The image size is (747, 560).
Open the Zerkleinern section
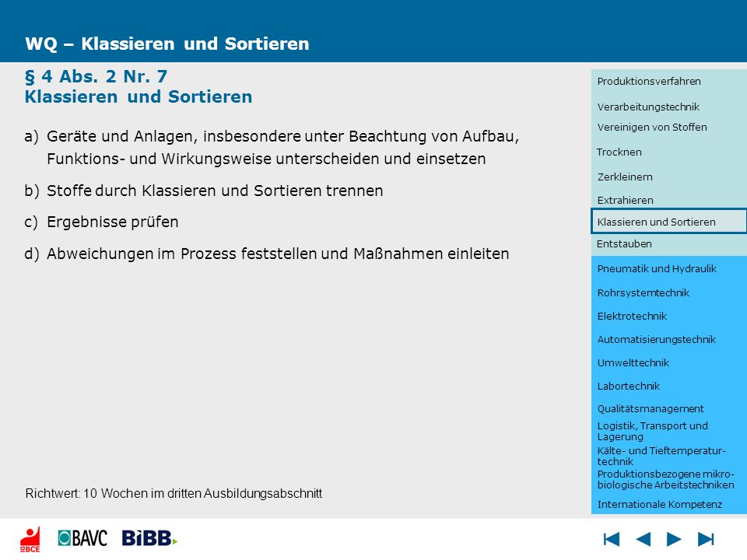(625, 177)
